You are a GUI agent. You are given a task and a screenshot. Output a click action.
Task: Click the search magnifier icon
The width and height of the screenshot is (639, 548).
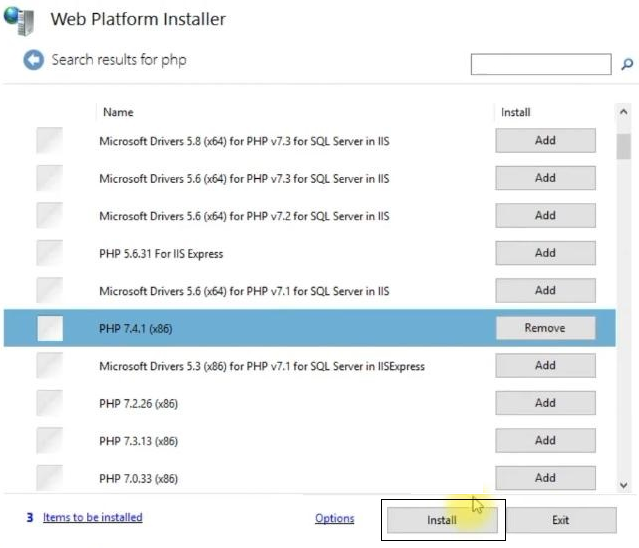pyautogui.click(x=627, y=64)
